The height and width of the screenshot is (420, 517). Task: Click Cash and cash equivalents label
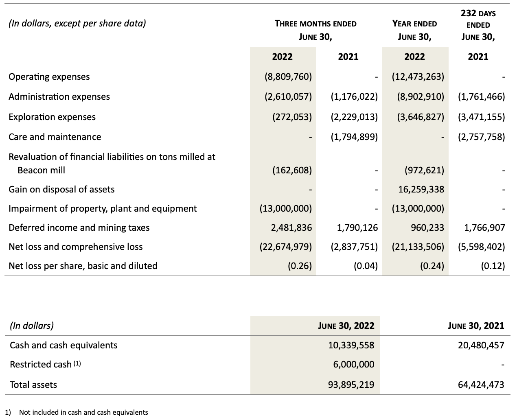pyautogui.click(x=64, y=345)
